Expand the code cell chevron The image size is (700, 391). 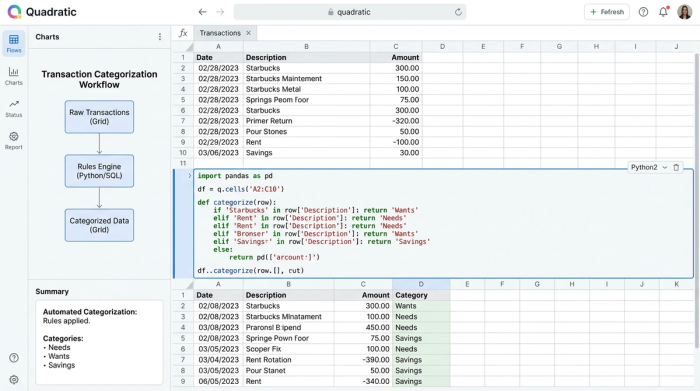[x=190, y=176]
